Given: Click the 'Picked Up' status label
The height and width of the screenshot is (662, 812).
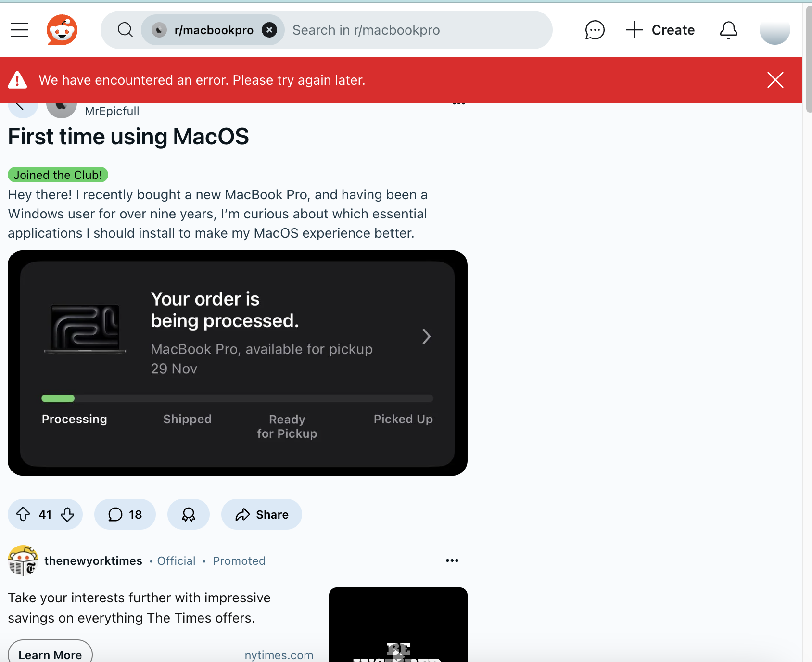Looking at the screenshot, I should click(x=403, y=419).
